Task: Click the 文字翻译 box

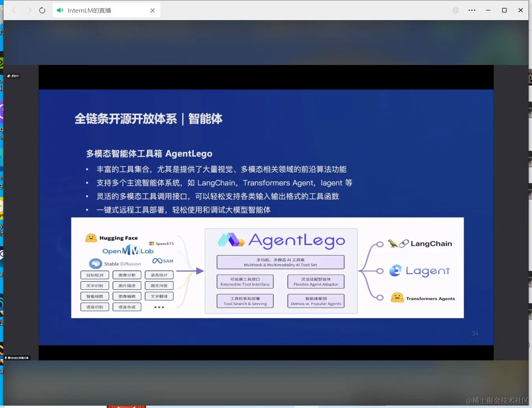Action: click(159, 296)
